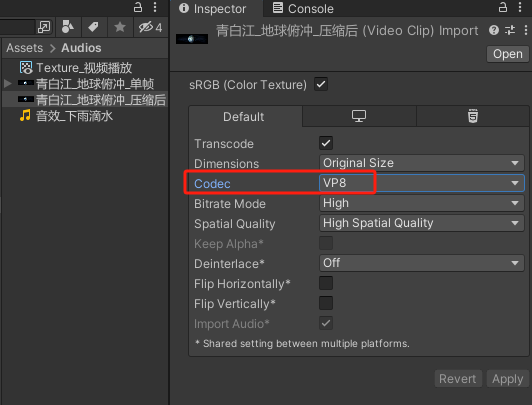Screen dimensions: 532x405
Task: Open the Codec VP8 dropdown
Action: (x=422, y=183)
